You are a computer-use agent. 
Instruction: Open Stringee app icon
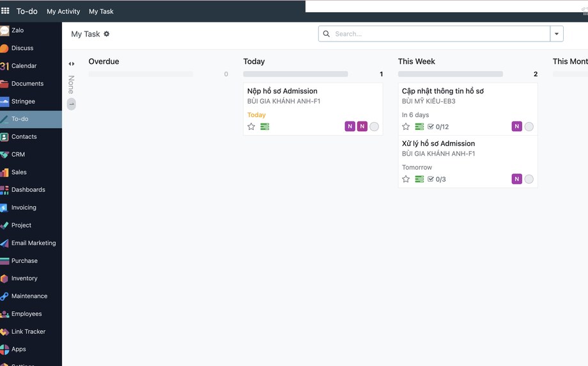pos(4,101)
